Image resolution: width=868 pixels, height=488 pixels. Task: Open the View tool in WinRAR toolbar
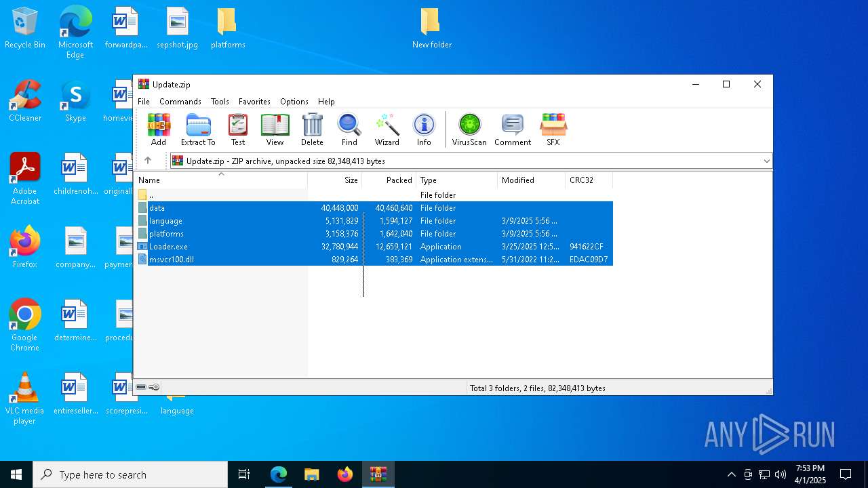click(275, 129)
